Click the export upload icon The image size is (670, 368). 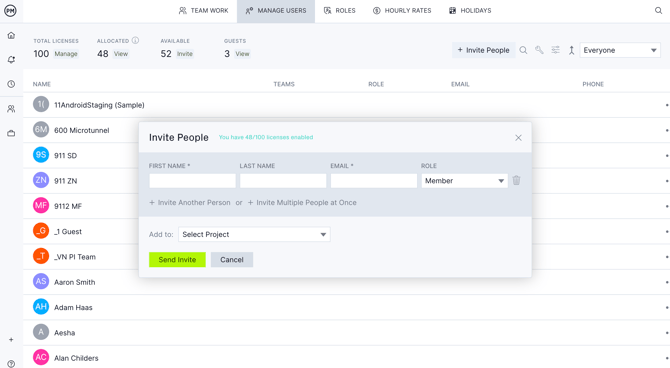click(x=571, y=50)
